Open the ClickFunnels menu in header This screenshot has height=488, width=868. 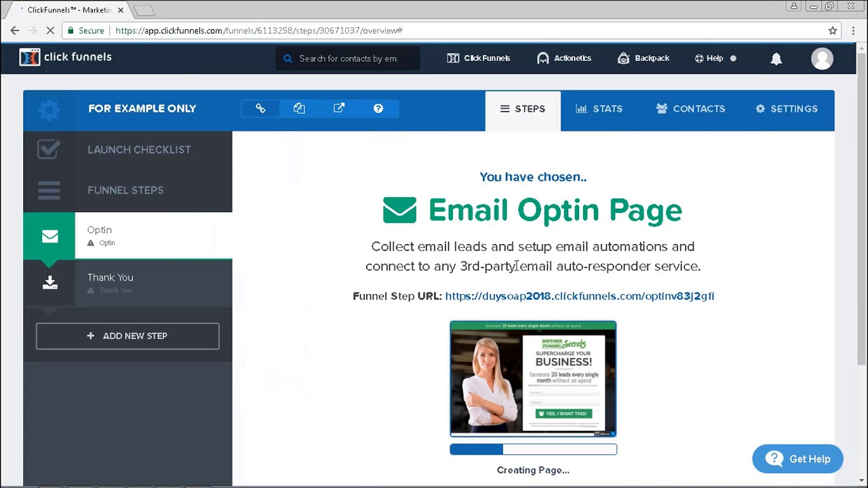pyautogui.click(x=479, y=58)
